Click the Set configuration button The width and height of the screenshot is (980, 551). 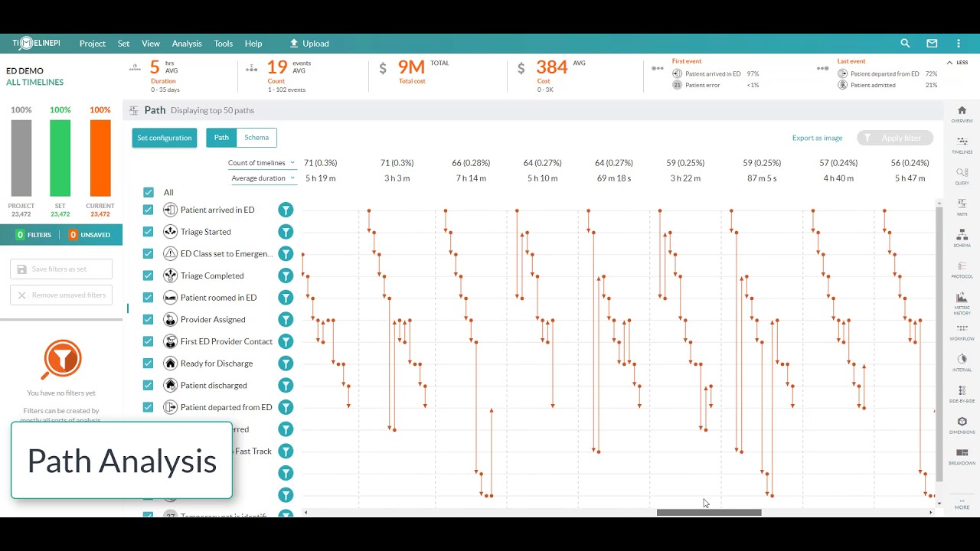164,138
